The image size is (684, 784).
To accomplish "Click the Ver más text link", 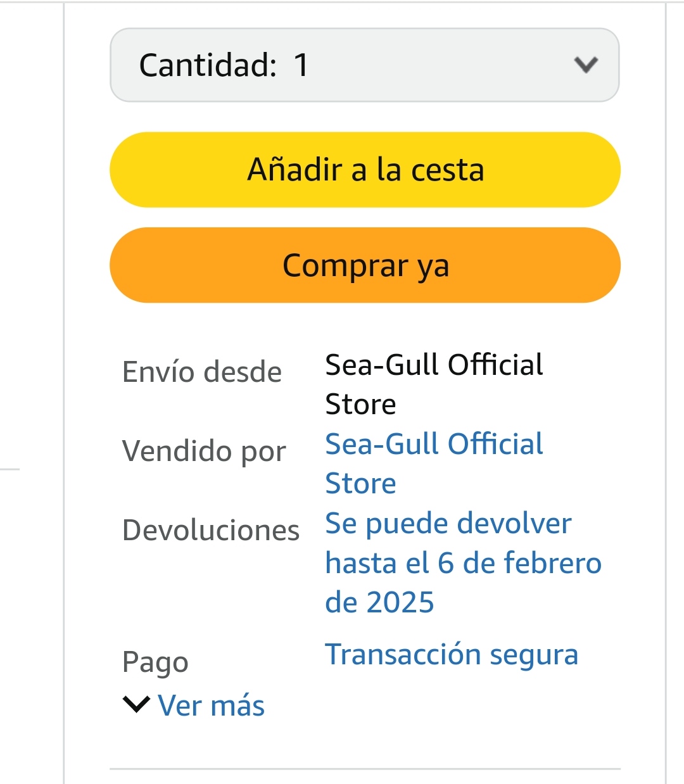I will click(x=211, y=705).
